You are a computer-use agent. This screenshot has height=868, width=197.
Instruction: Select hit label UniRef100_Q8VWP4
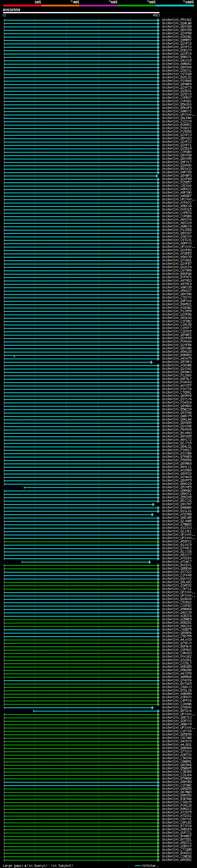click(x=177, y=84)
